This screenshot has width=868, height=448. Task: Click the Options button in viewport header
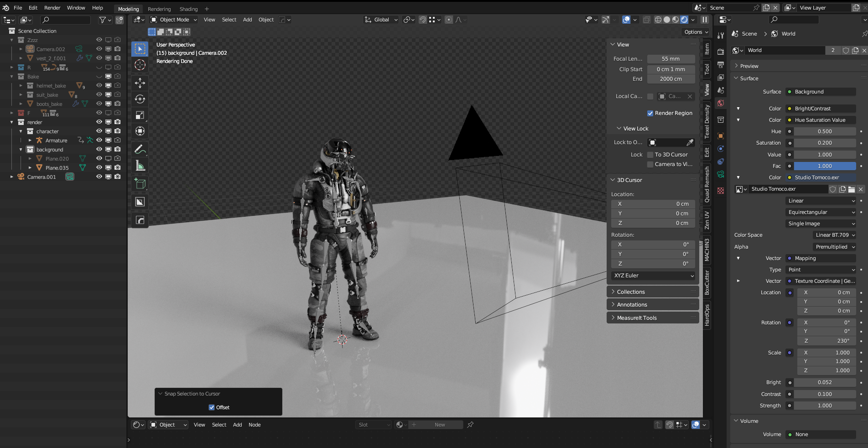[696, 32]
